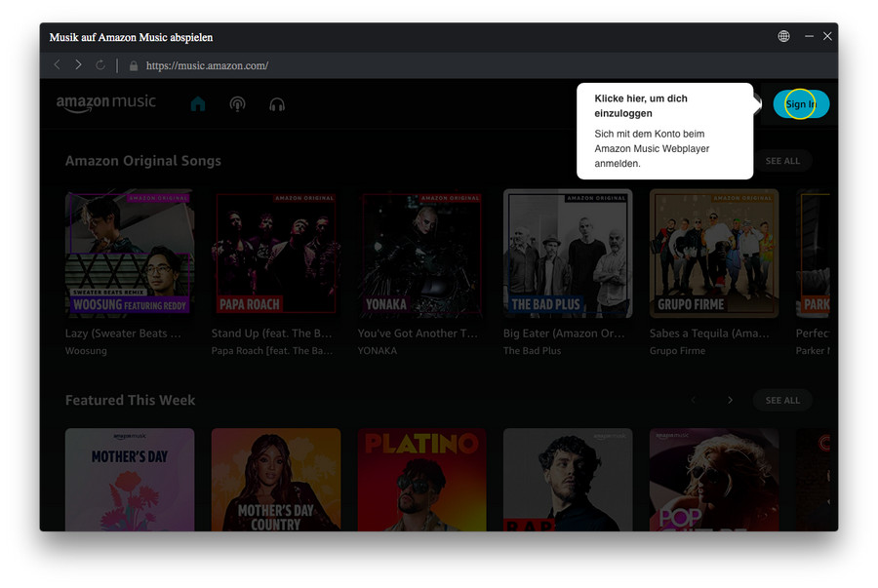
Task: Open the Mother's Day playlist cover
Action: click(x=130, y=480)
